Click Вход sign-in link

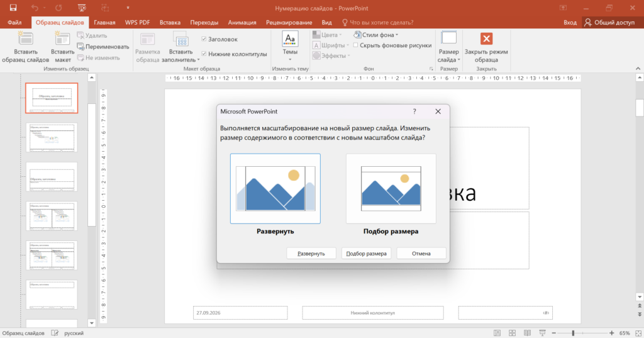[x=570, y=22]
